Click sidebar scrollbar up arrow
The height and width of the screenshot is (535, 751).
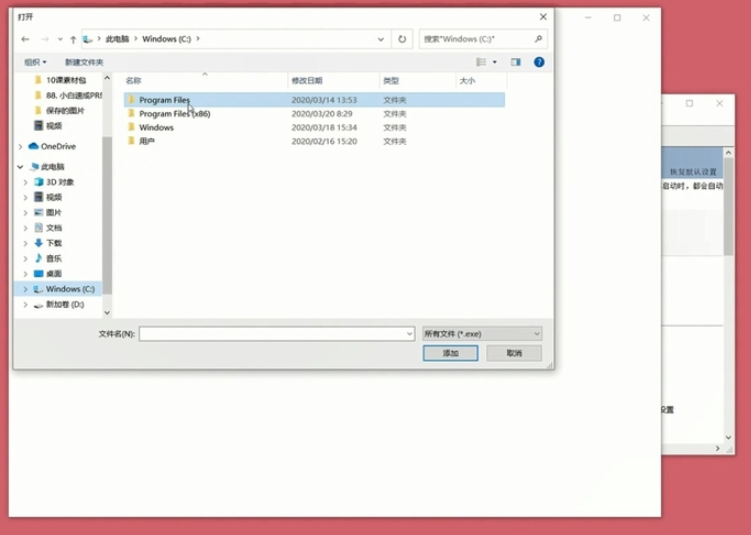tap(107, 78)
